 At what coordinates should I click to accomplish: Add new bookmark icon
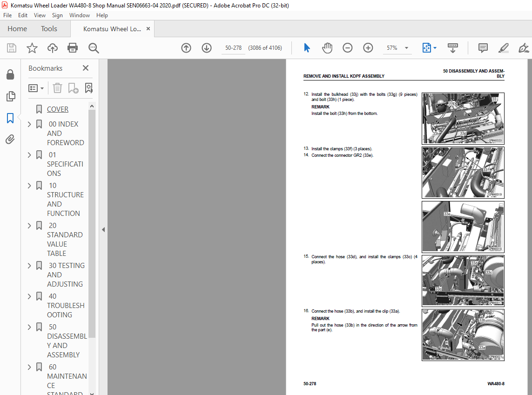coord(73,88)
